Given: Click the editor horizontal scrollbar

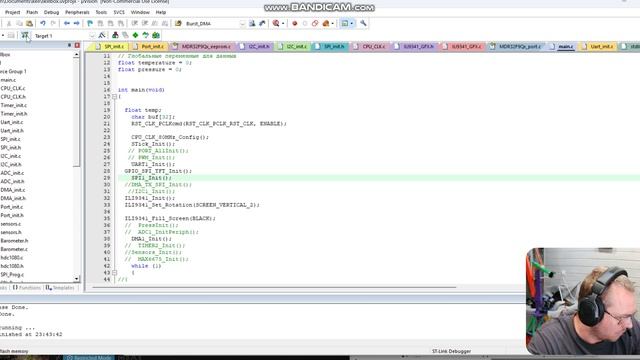Looking at the screenshot, I should (274, 287).
